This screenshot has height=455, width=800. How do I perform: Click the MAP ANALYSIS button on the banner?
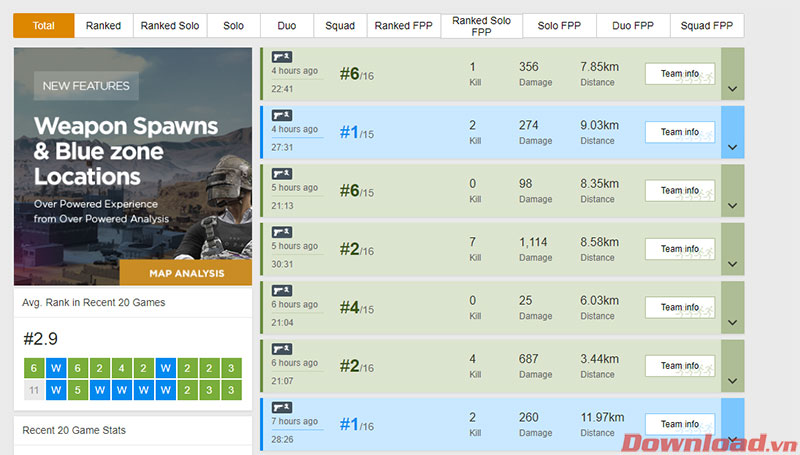(186, 273)
